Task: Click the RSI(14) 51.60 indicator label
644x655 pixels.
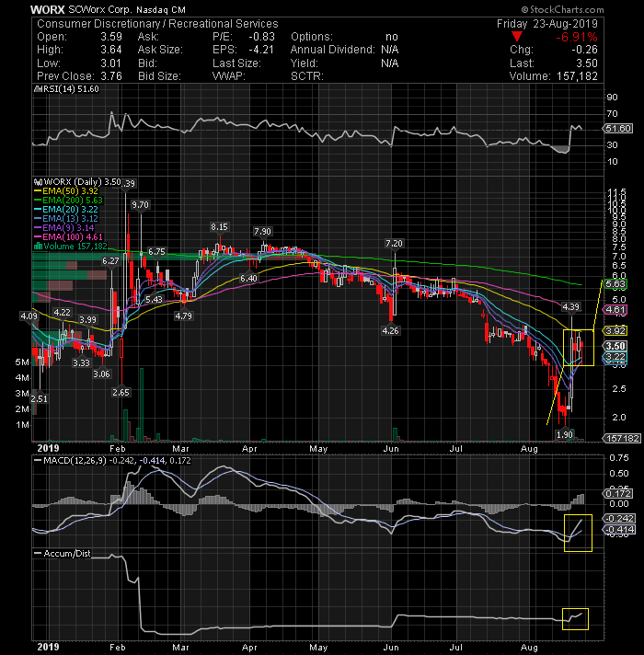Action: (x=71, y=89)
